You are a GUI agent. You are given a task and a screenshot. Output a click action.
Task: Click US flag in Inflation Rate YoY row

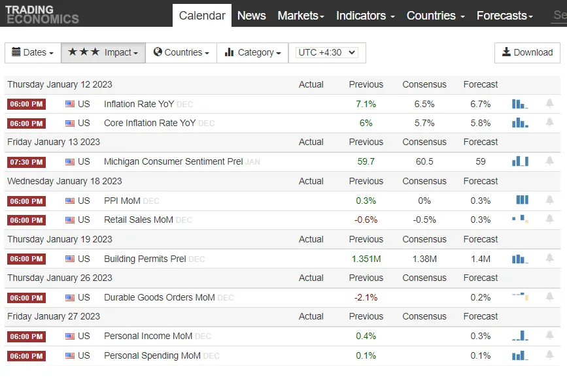pos(70,104)
